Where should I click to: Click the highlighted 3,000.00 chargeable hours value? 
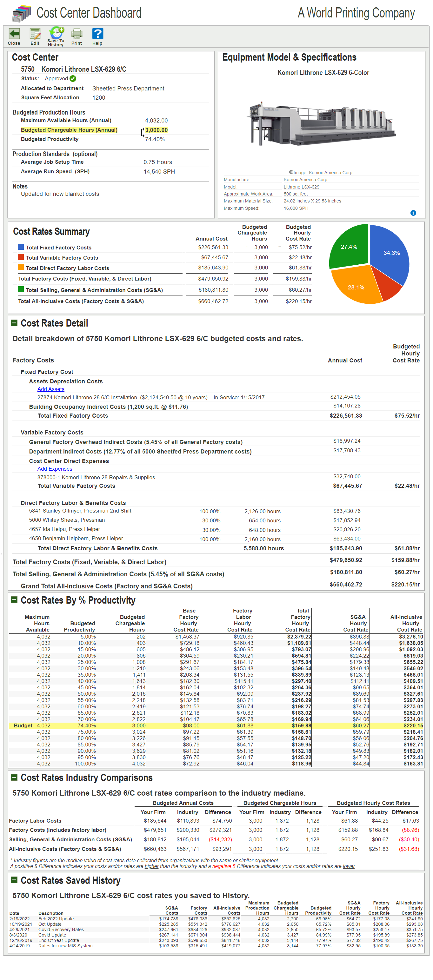point(157,130)
